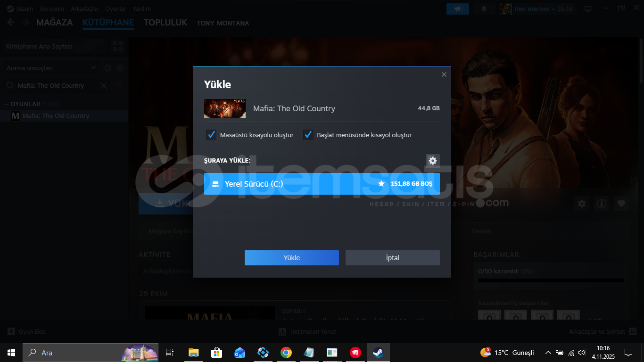Click the BAŞARIMLAR heading
644x362 pixels.
496,255
